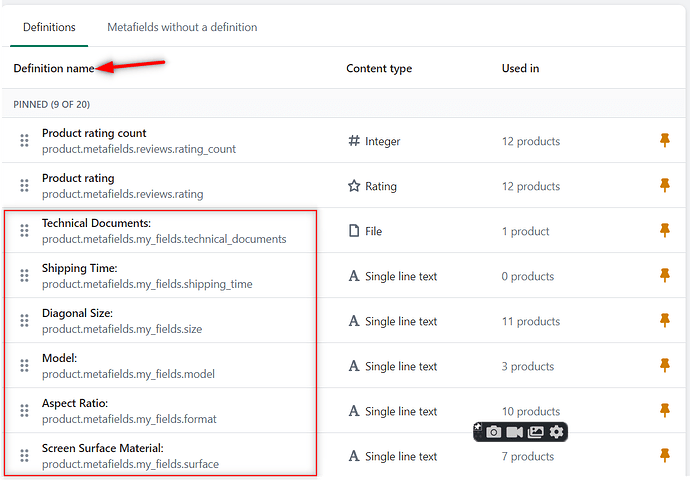Toggle pin for Screen Surface Material

[665, 456]
